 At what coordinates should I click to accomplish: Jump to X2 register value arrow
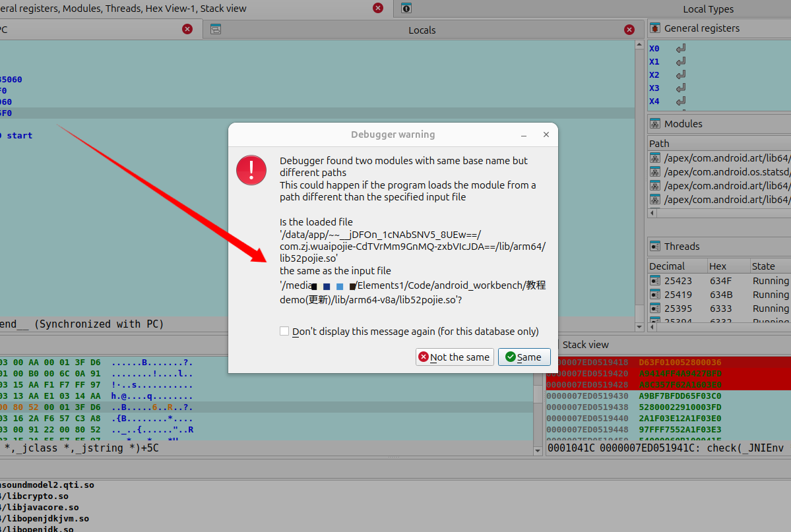(x=681, y=74)
